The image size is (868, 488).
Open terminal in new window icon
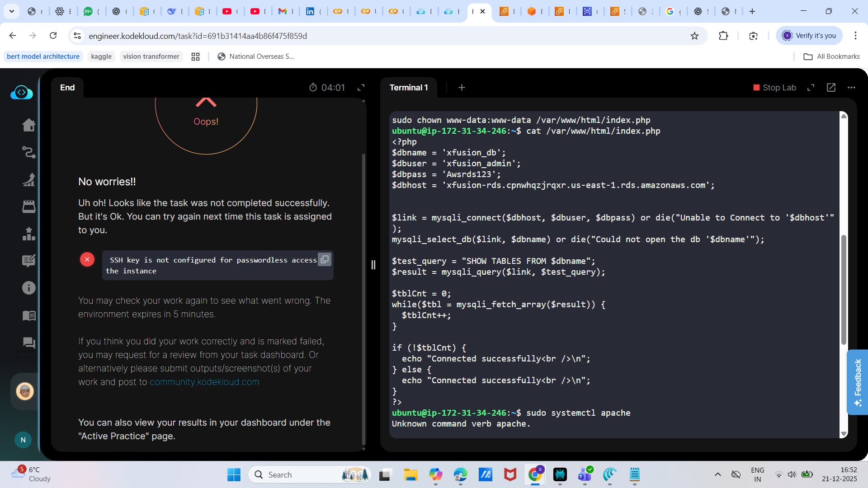point(831,88)
